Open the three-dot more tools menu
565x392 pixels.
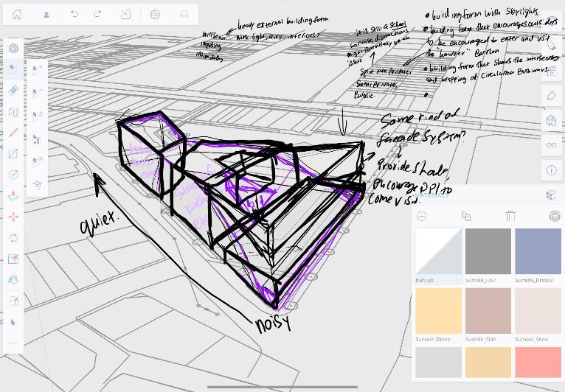(13, 343)
